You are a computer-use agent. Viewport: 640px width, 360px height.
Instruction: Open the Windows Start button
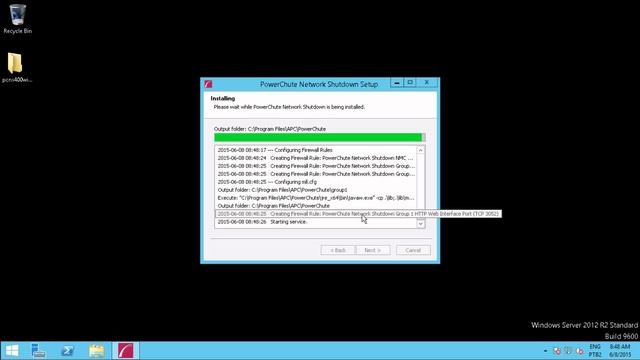[x=12, y=351]
